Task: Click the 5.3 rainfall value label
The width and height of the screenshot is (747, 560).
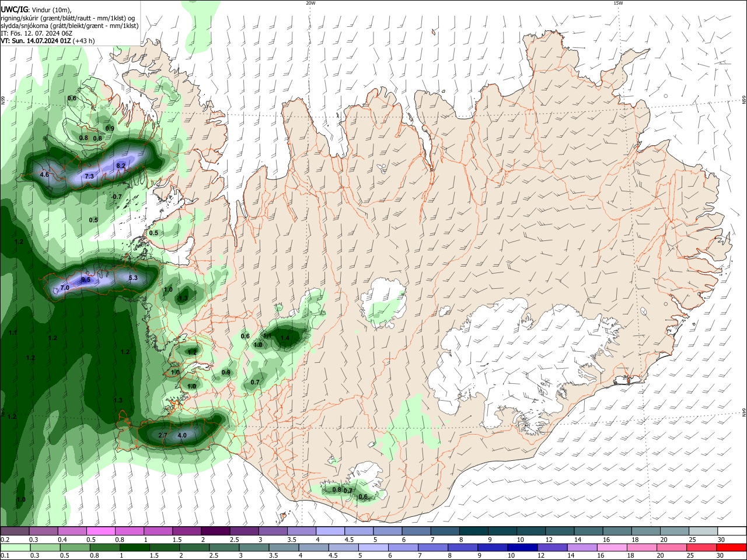Action: 132,278
